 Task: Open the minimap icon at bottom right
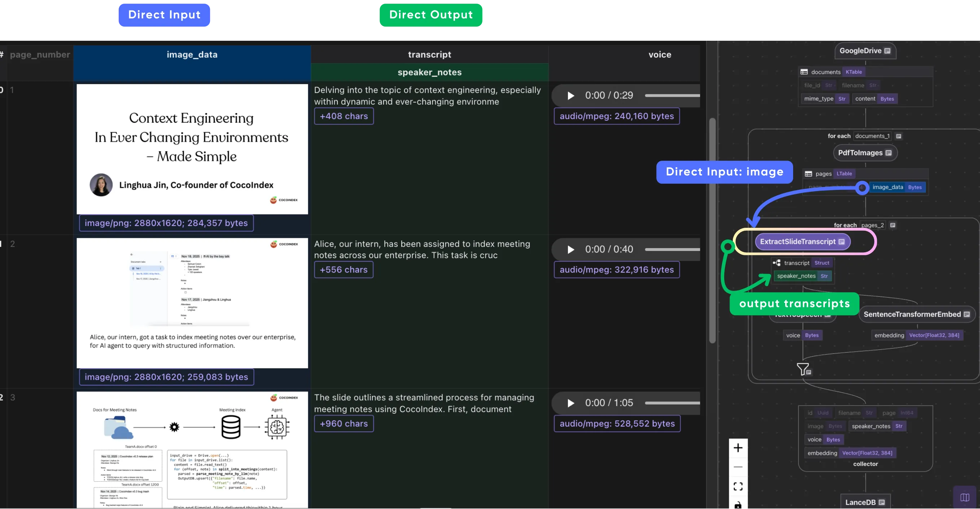point(965,497)
